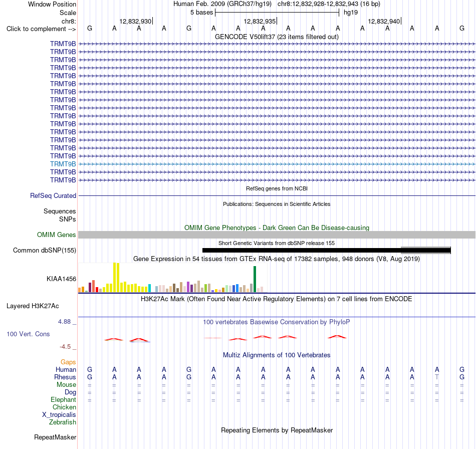Open 'OMIM Gene Phenotypes' track title
Viewport: 476px width, 449px height.
click(277, 228)
